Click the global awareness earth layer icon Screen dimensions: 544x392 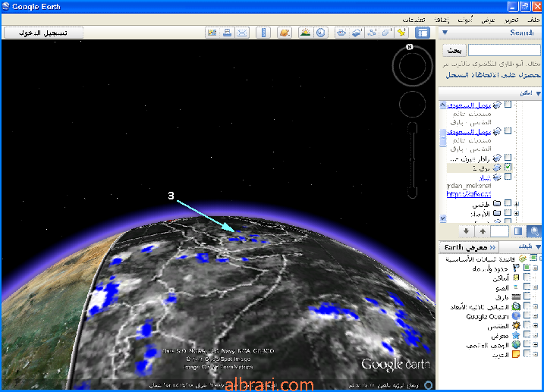516,345
